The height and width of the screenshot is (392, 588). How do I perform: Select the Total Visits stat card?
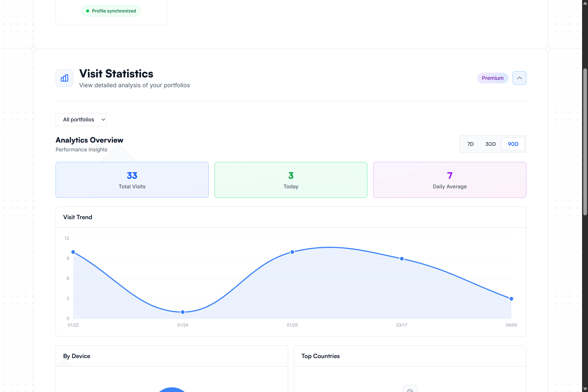pos(132,180)
